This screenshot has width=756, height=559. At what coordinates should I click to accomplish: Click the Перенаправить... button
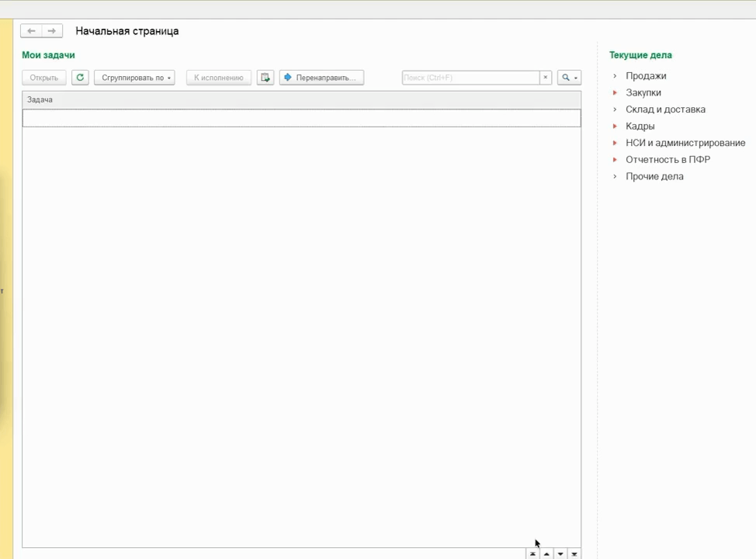point(321,78)
